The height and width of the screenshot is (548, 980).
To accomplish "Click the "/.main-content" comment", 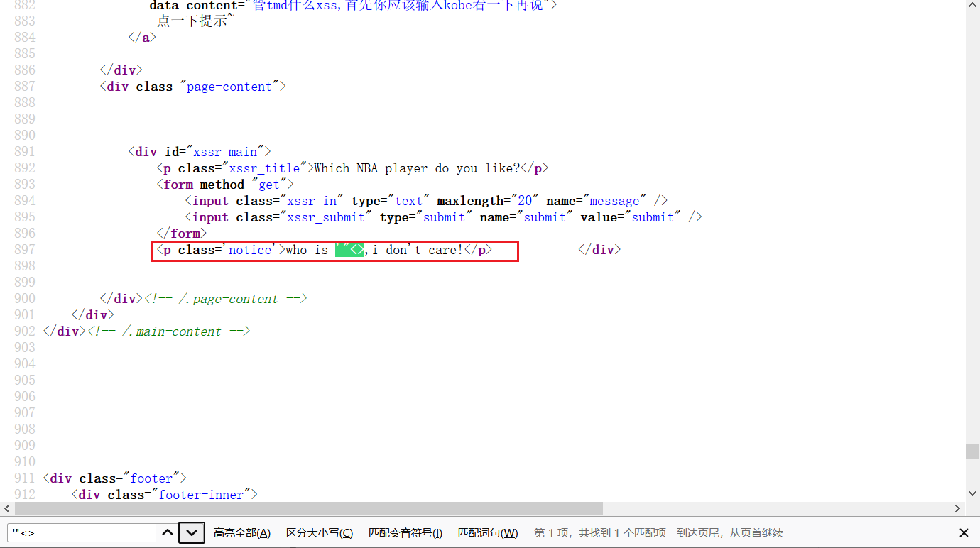I will coord(169,331).
